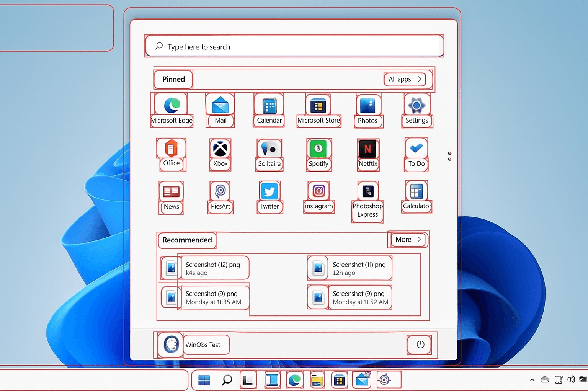Launch the Xbox app
Screen dimensions: 588x392
tap(220, 149)
